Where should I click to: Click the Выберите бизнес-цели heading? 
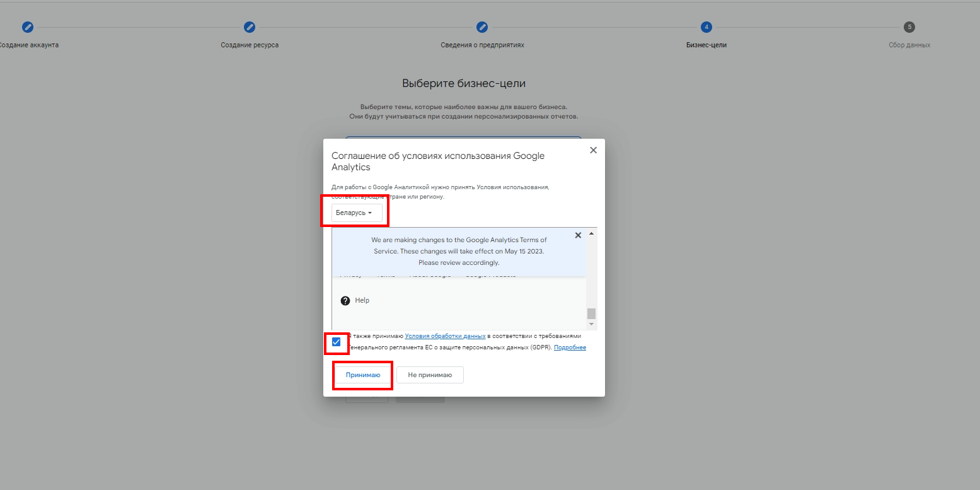pyautogui.click(x=464, y=83)
